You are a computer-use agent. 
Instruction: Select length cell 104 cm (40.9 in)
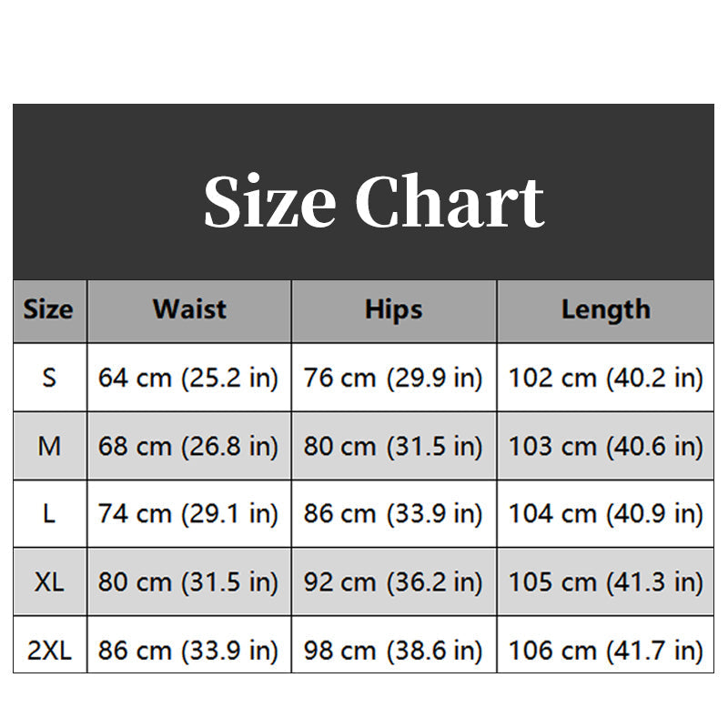pyautogui.click(x=605, y=513)
